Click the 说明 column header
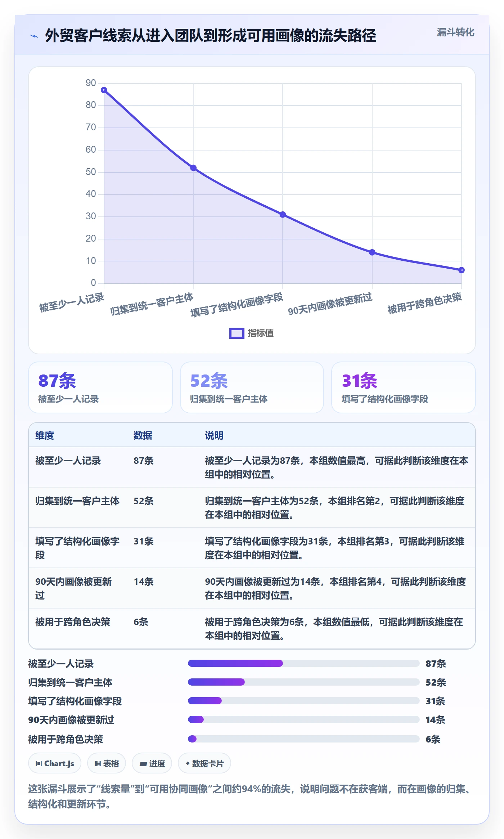Viewport: 504px width, 839px height. pyautogui.click(x=214, y=435)
